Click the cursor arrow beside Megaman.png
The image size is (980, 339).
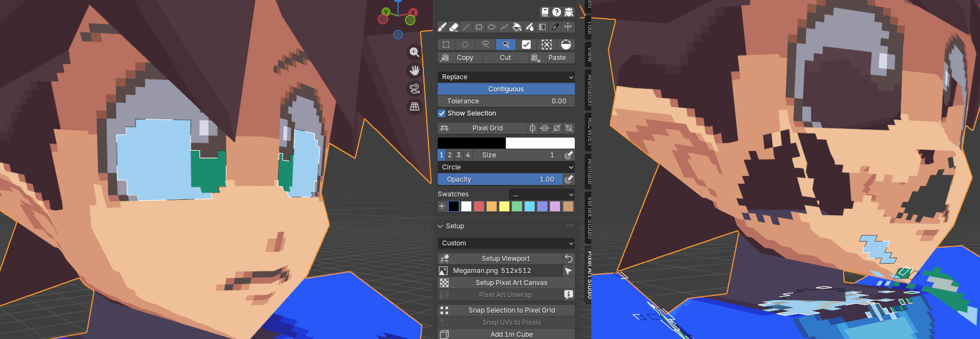[569, 271]
